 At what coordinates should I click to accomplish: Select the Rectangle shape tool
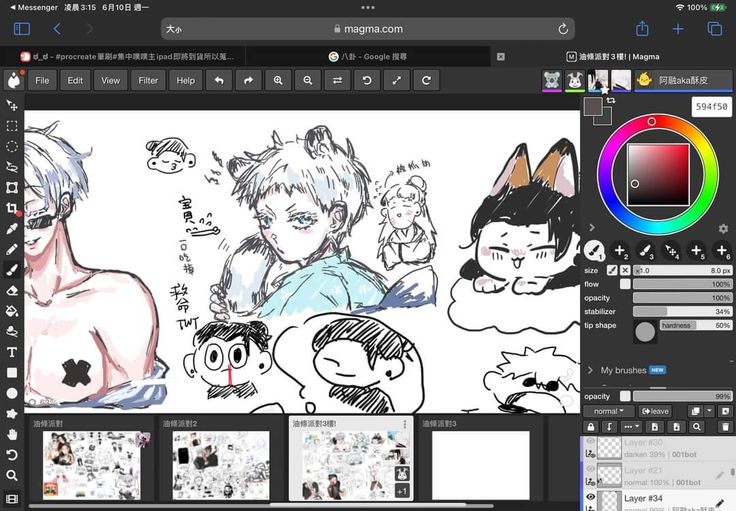coord(12,373)
